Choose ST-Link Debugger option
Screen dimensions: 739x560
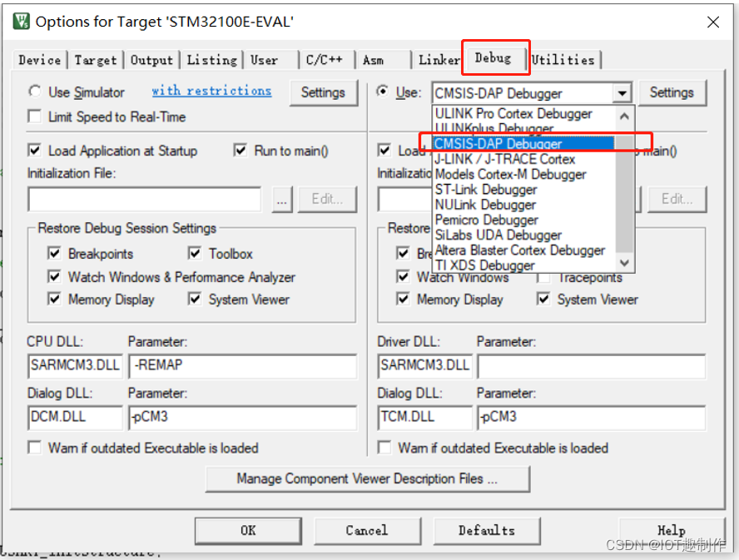523,190
